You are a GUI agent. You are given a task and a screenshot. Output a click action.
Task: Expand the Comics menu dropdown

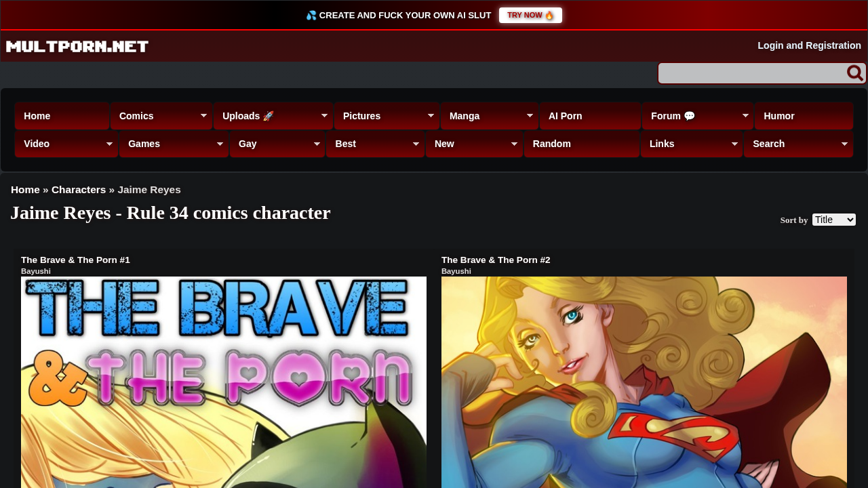tap(161, 116)
